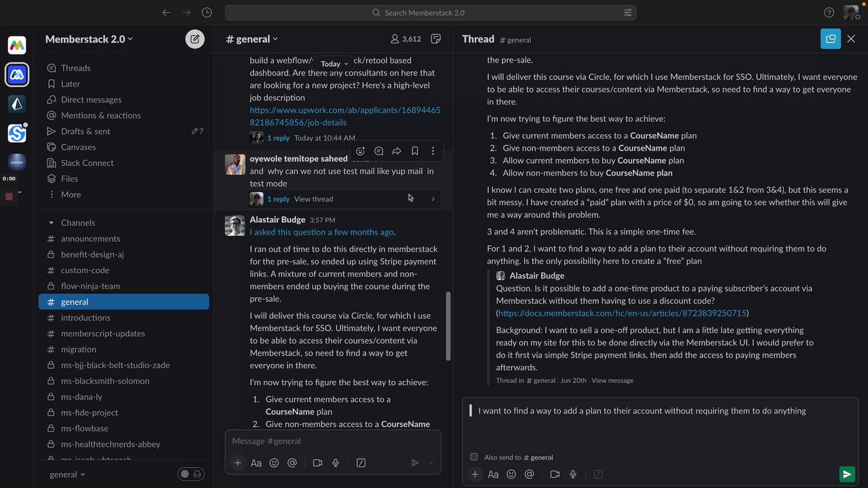Open the upwork.com job details link
The image size is (868, 488).
click(345, 116)
